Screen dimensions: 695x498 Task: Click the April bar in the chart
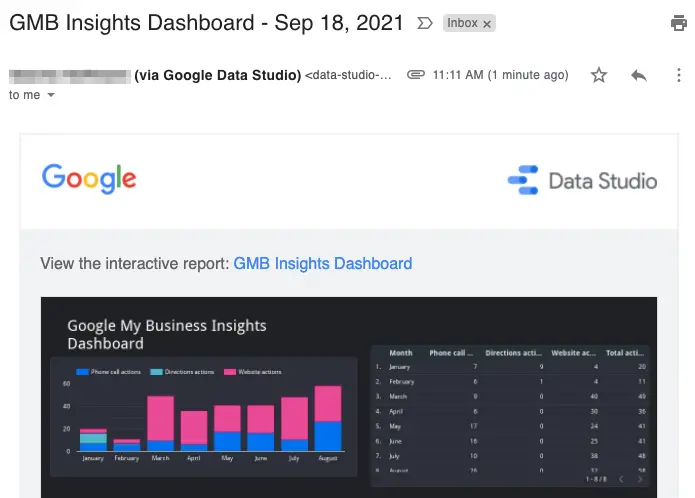[194, 431]
